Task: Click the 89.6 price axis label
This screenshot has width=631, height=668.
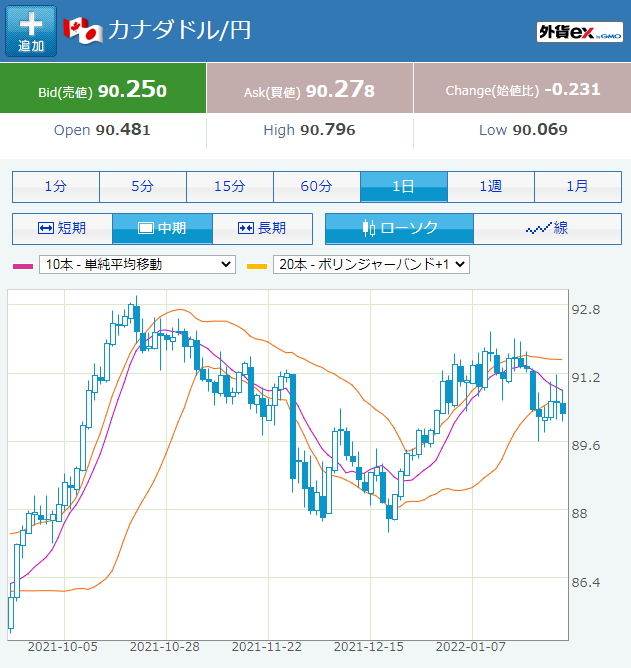Action: pyautogui.click(x=586, y=446)
